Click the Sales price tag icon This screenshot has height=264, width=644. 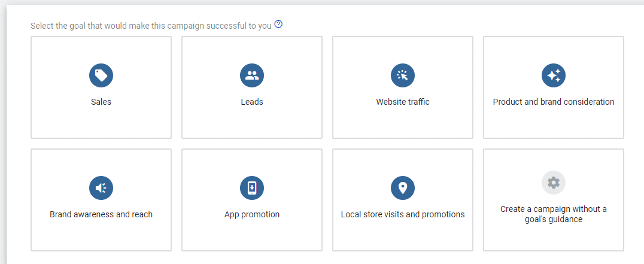(101, 75)
